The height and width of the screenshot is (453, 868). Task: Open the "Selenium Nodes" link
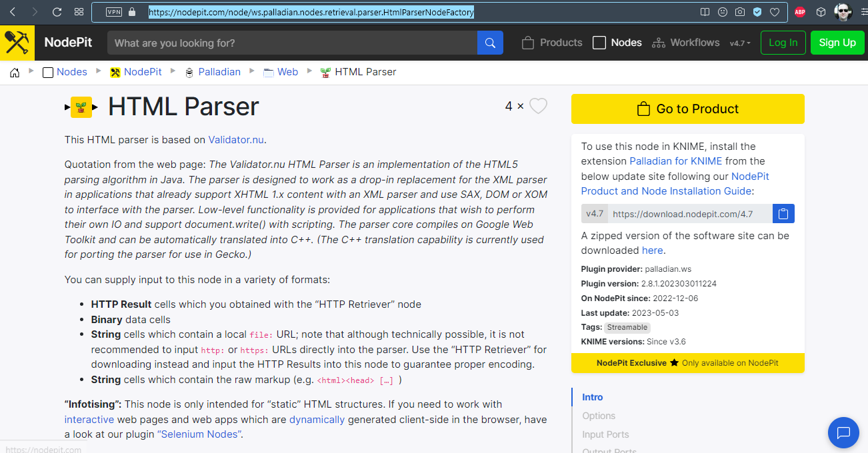point(199,434)
